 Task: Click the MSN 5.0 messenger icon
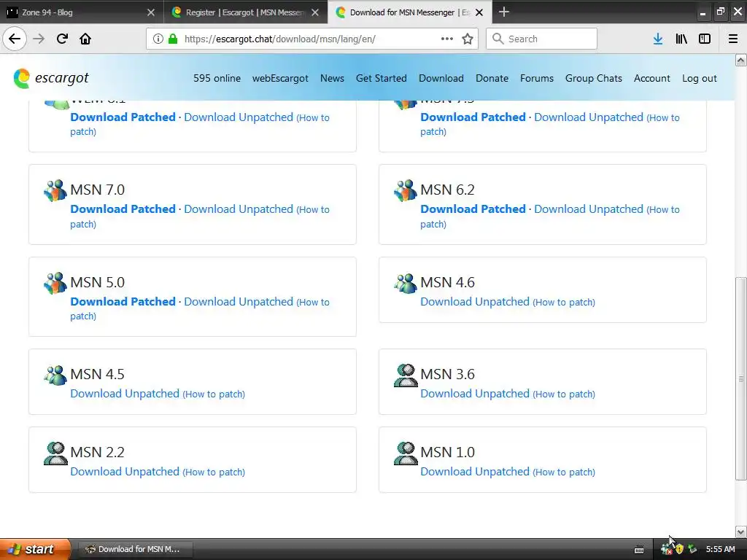click(55, 283)
